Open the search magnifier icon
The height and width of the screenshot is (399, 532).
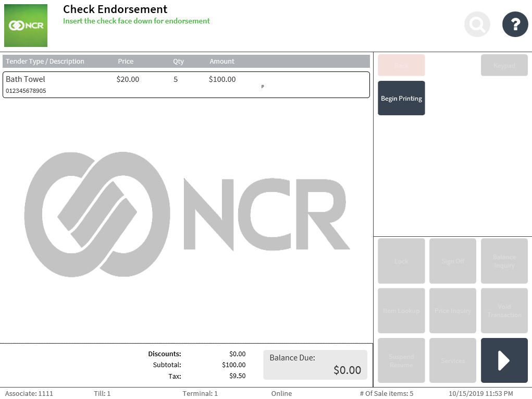[477, 25]
